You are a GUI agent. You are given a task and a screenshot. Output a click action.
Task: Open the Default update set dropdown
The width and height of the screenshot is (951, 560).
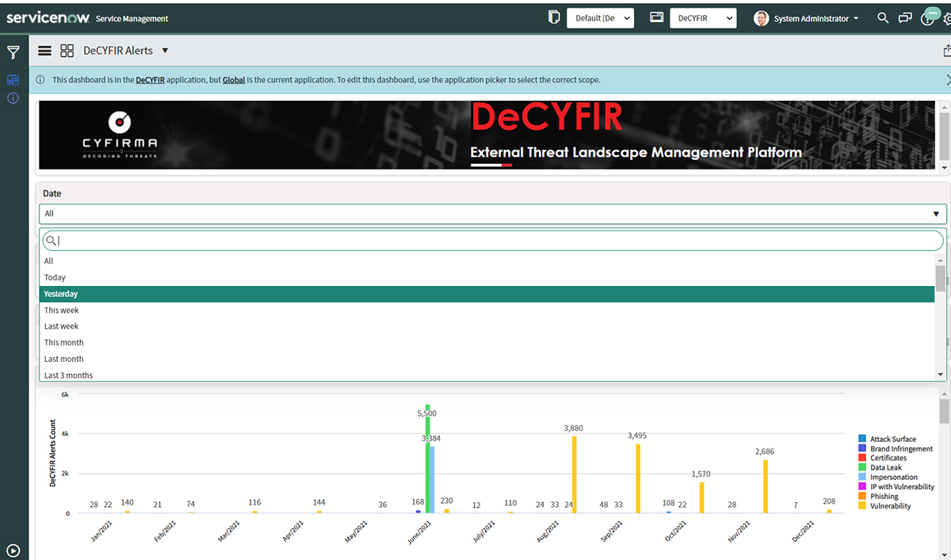600,17
